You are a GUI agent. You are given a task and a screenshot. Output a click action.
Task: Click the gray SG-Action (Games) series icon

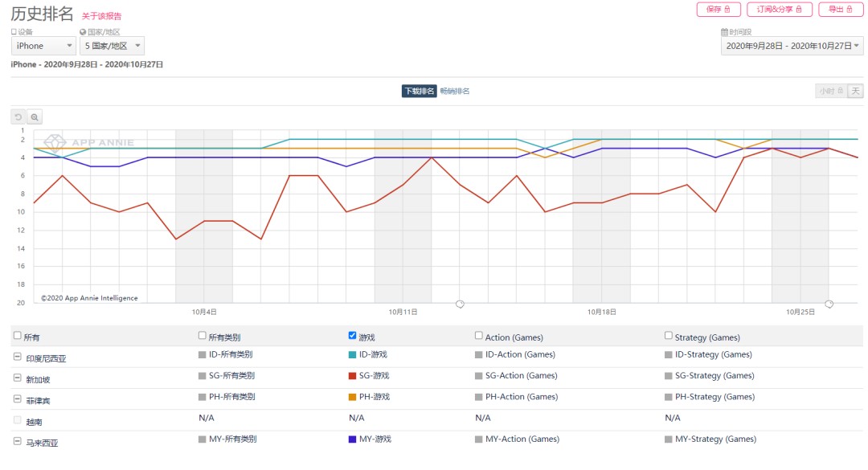point(479,376)
